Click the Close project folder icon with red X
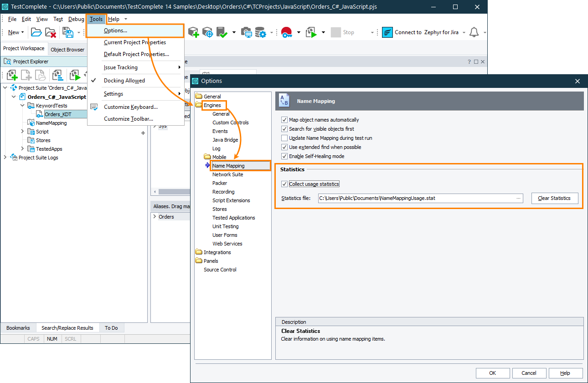This screenshot has height=383, width=588. pyautogui.click(x=51, y=32)
